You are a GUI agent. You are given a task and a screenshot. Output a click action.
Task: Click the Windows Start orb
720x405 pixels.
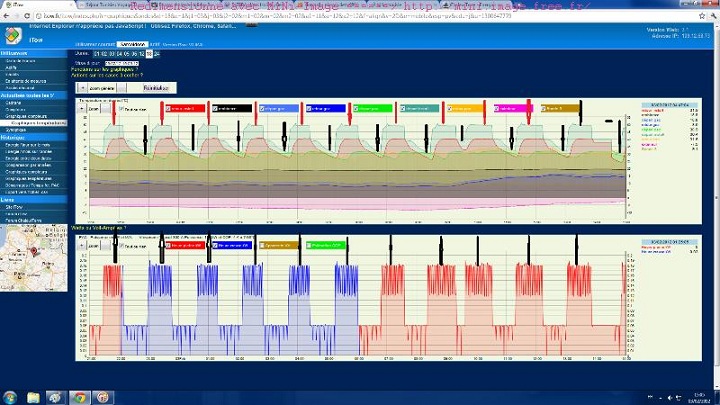pyautogui.click(x=12, y=397)
